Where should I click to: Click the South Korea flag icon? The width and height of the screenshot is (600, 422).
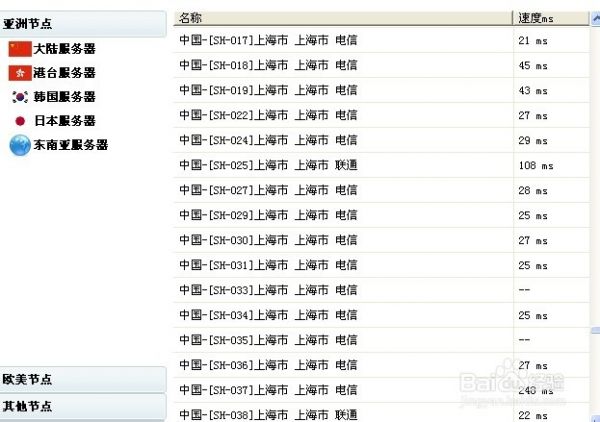coord(20,96)
